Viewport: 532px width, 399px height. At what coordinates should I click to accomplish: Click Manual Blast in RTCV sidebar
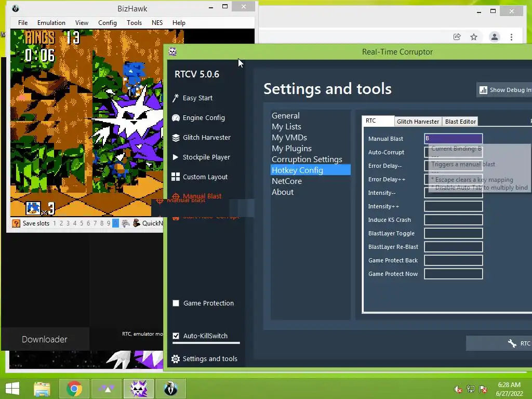pos(197,196)
